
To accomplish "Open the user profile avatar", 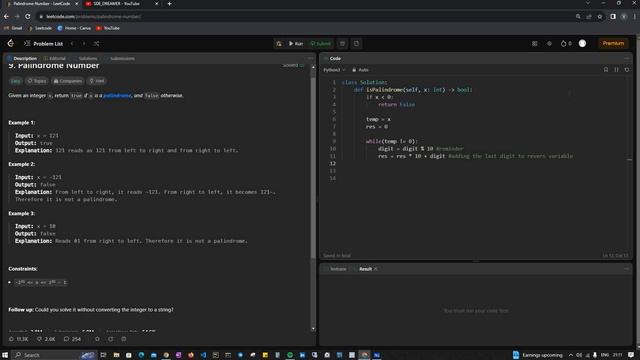I will [582, 44].
